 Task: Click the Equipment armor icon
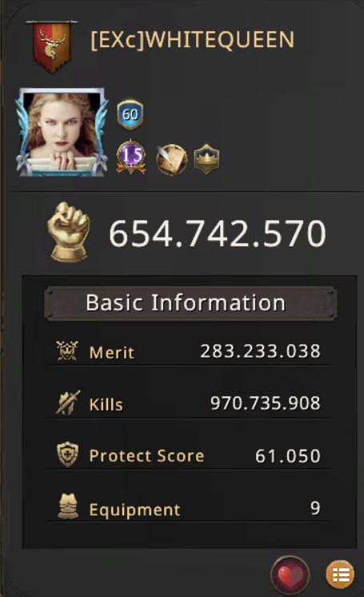(x=68, y=507)
